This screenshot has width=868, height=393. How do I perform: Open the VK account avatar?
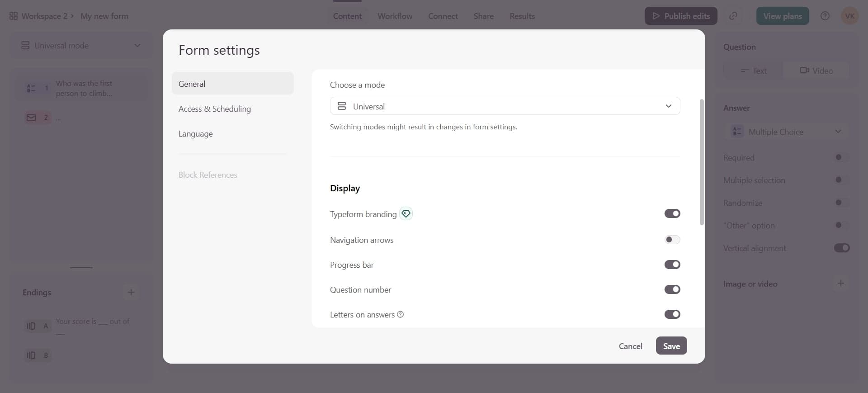pos(850,16)
